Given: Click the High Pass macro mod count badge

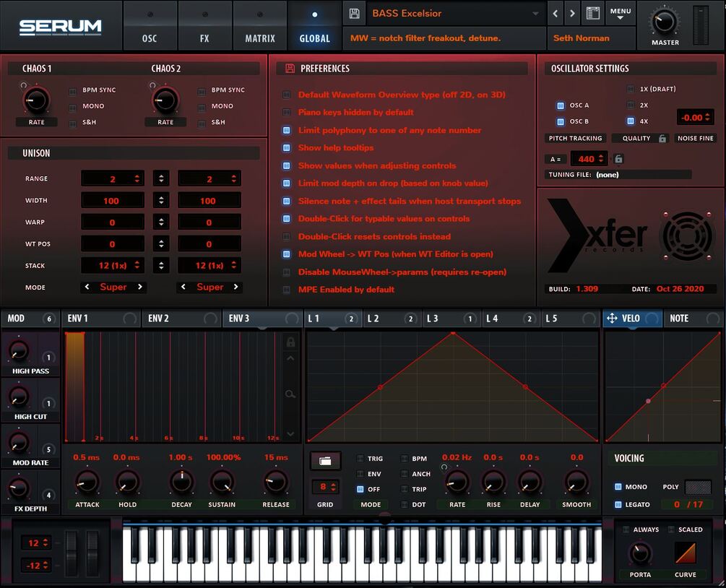Looking at the screenshot, I should pyautogui.click(x=48, y=358).
